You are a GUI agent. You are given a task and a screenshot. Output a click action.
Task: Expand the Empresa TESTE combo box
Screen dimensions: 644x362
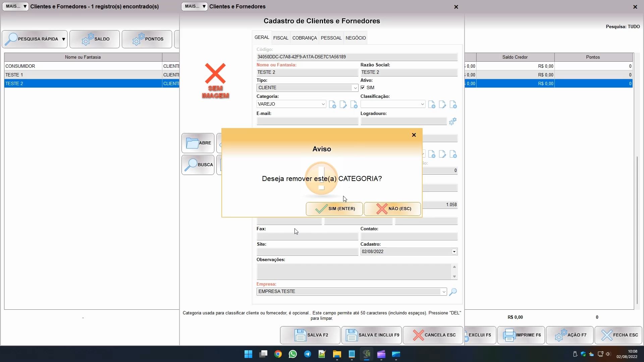click(443, 292)
